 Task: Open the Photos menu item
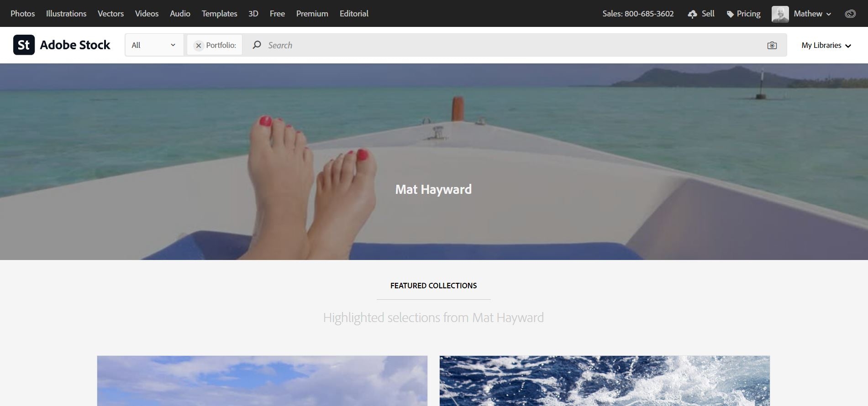pos(23,14)
